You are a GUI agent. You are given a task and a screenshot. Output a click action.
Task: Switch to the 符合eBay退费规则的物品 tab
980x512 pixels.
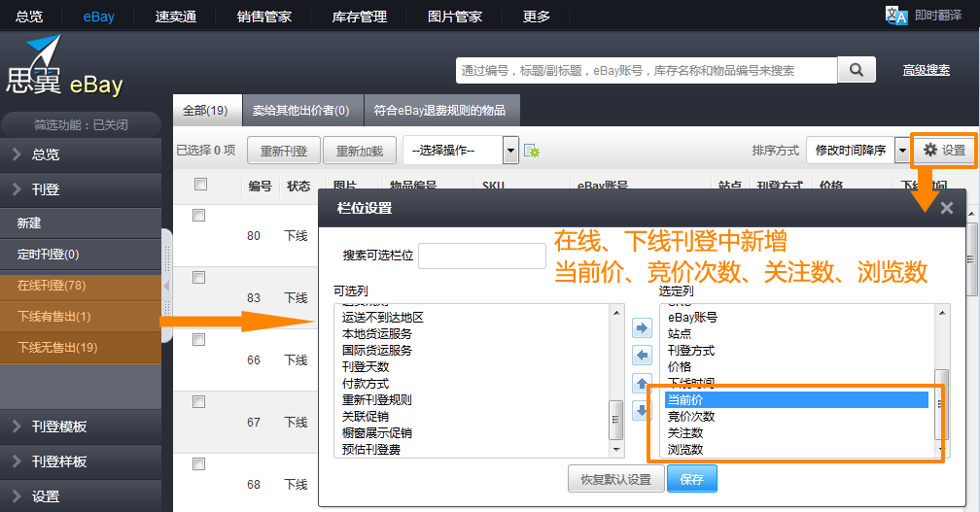[439, 111]
